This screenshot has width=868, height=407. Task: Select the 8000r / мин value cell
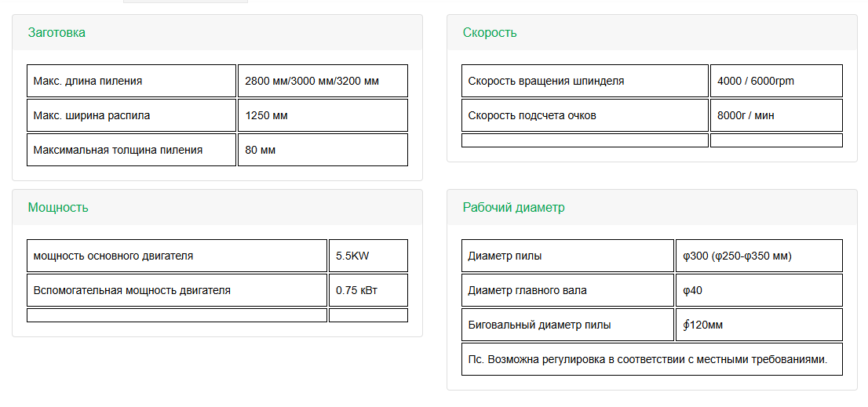coord(776,115)
